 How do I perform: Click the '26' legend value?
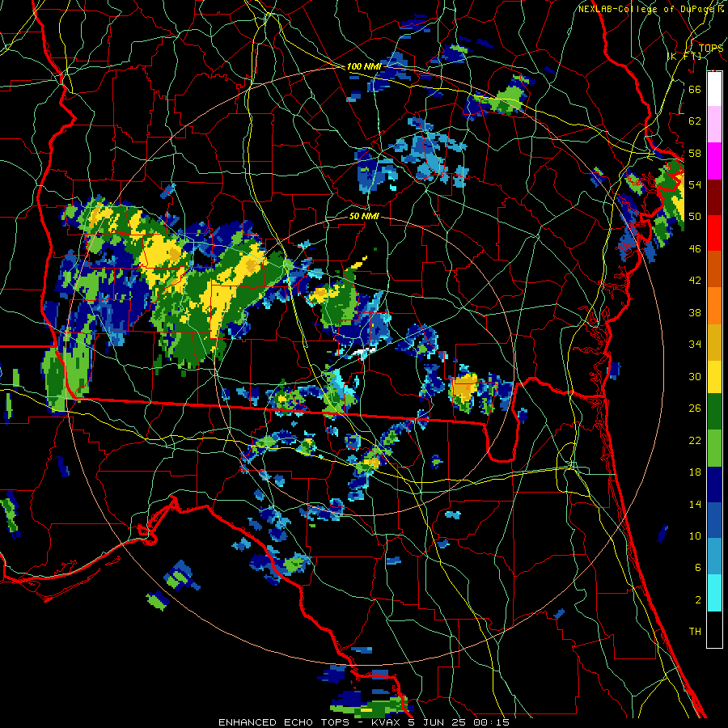point(695,408)
